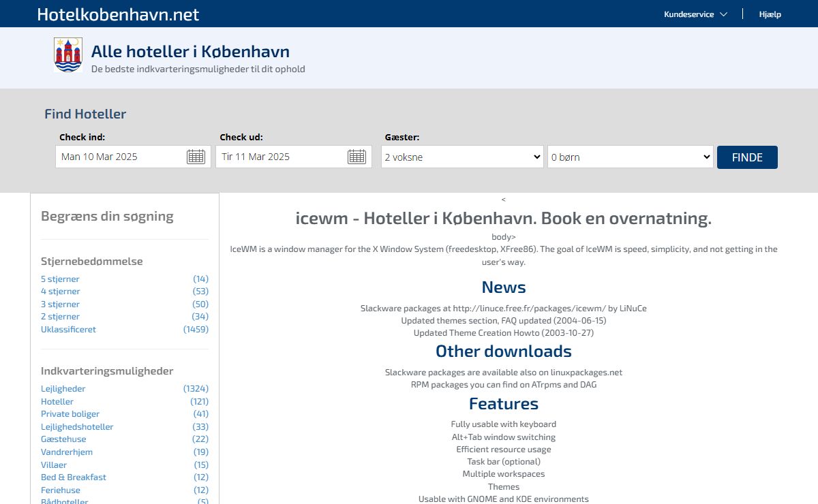Select Private boliger filter
The image size is (818, 504).
[x=70, y=414]
